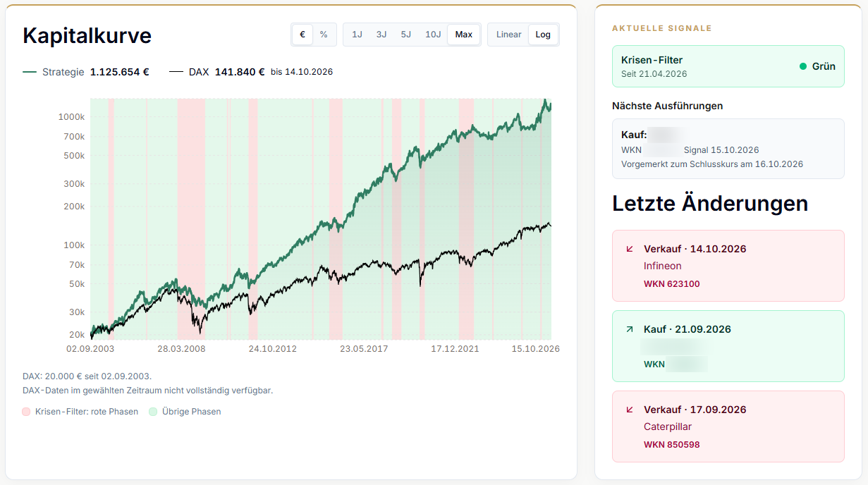Click the 'Letzte Änderungen' heading

[x=710, y=203]
